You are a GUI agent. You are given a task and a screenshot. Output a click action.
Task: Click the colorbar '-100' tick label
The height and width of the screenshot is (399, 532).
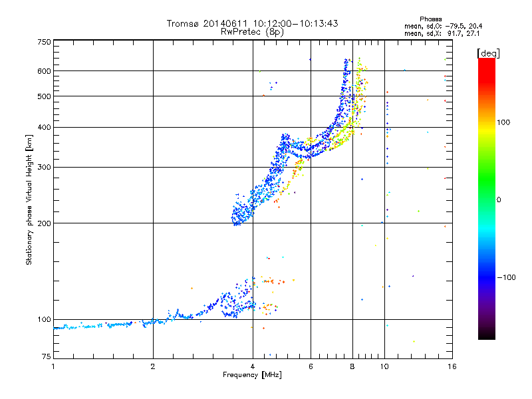[506, 277]
